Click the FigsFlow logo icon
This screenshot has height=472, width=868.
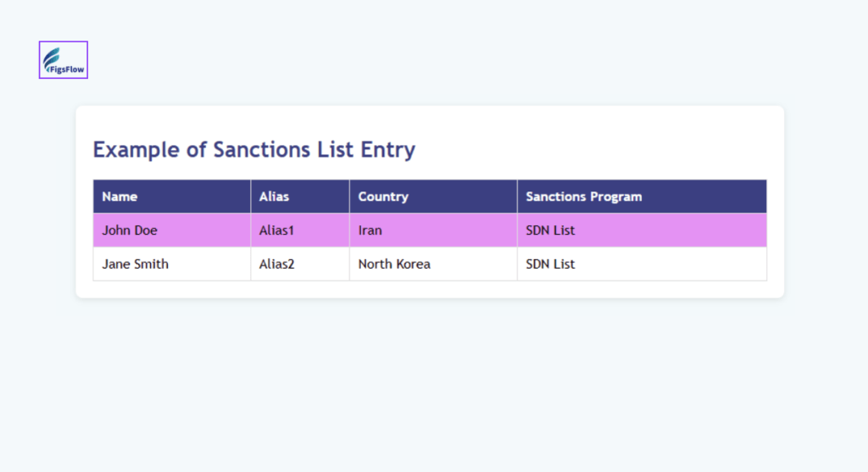pos(64,60)
